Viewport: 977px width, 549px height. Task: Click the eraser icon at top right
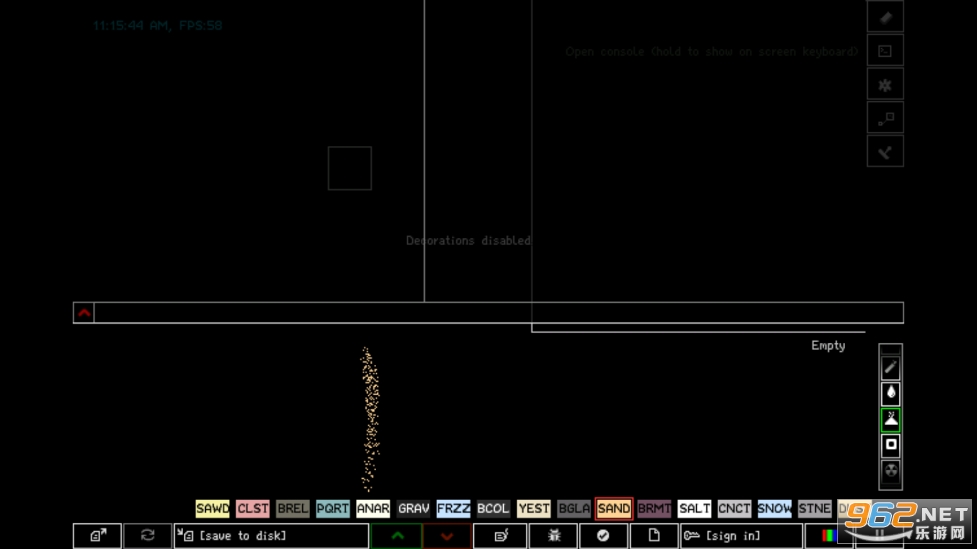tap(885, 17)
